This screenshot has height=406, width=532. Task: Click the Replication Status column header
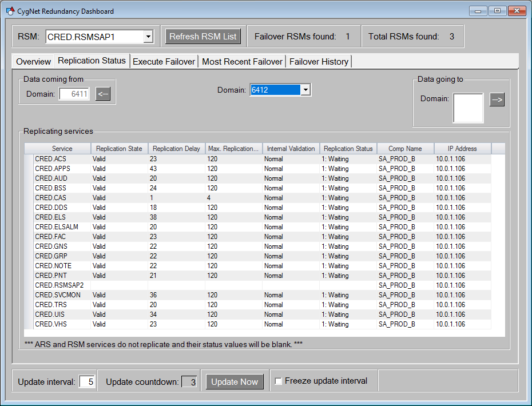click(x=348, y=149)
